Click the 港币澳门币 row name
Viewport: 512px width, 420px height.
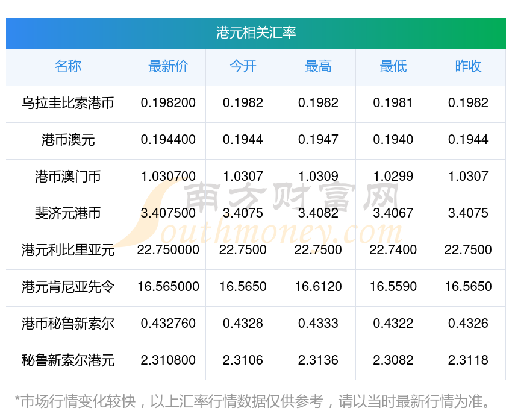(68, 177)
